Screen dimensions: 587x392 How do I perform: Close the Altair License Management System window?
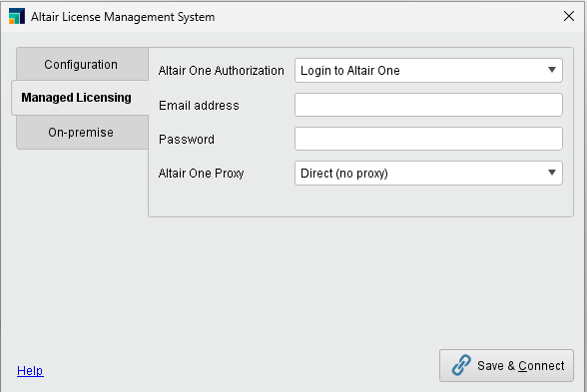pyautogui.click(x=569, y=16)
